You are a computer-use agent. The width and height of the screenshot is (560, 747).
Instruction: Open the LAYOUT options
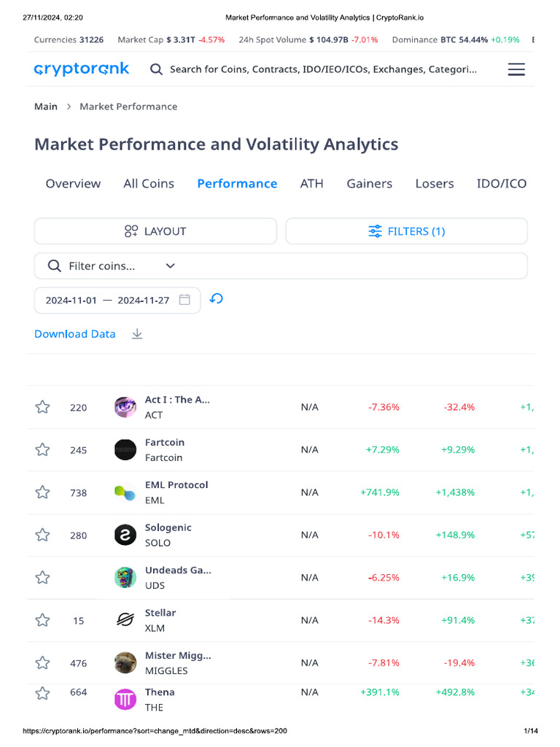click(155, 231)
